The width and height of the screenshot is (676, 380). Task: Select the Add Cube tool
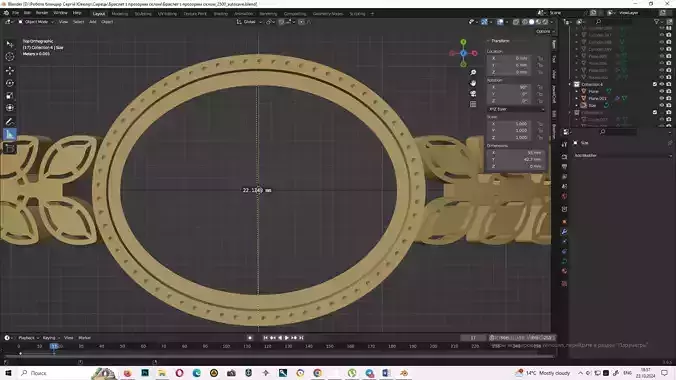point(9,149)
